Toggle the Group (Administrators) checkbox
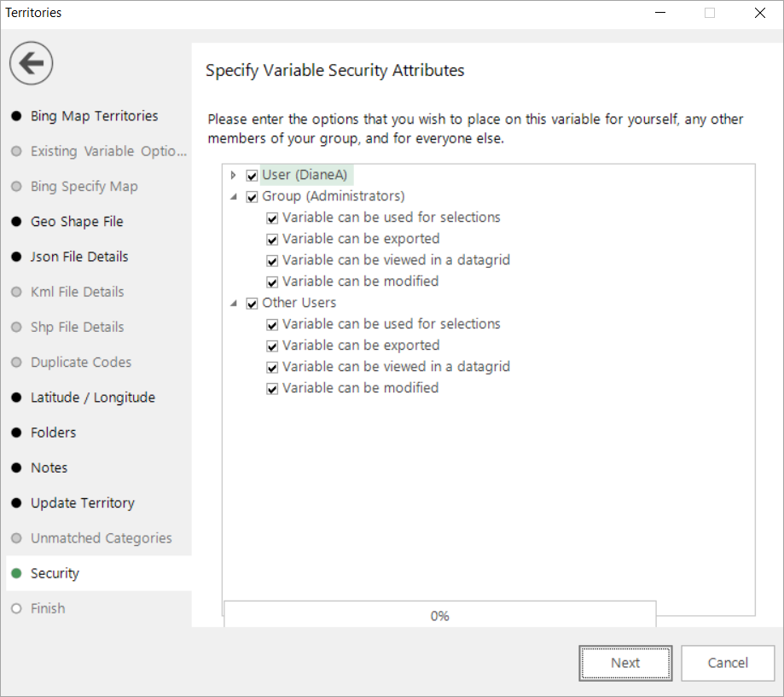 coord(252,197)
